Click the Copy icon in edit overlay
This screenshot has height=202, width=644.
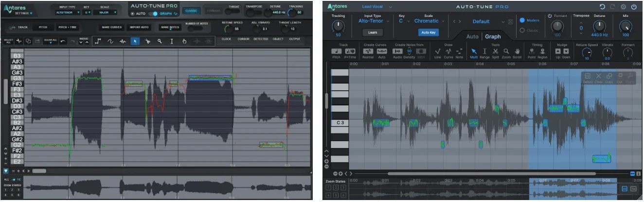[609, 76]
